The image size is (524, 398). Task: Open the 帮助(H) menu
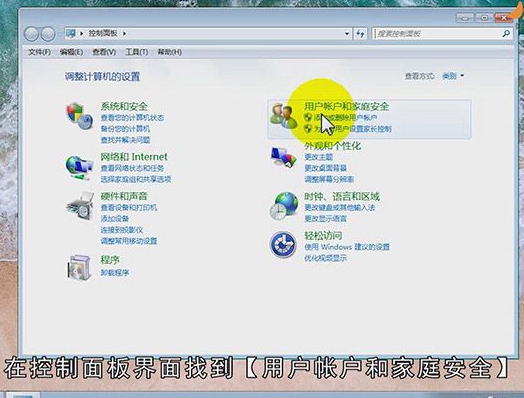coord(169,52)
